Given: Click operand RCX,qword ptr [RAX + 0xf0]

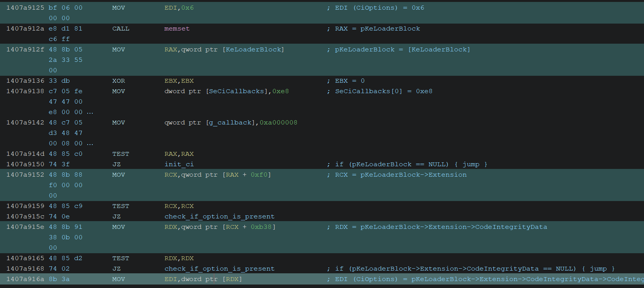Looking at the screenshot, I should click(x=218, y=175).
